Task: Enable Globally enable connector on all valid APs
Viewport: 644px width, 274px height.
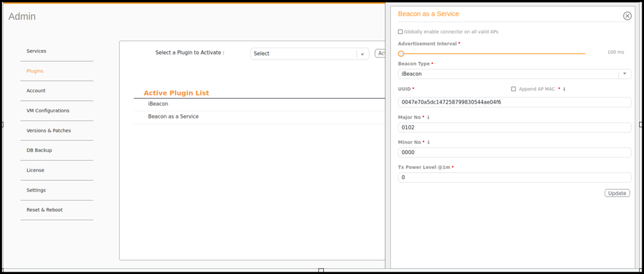Action: tap(401, 32)
